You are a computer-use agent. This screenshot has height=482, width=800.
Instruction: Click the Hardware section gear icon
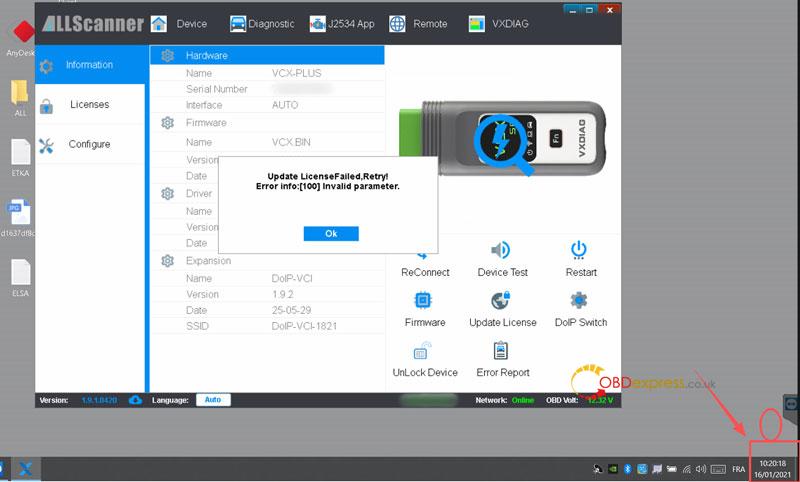tap(167, 56)
